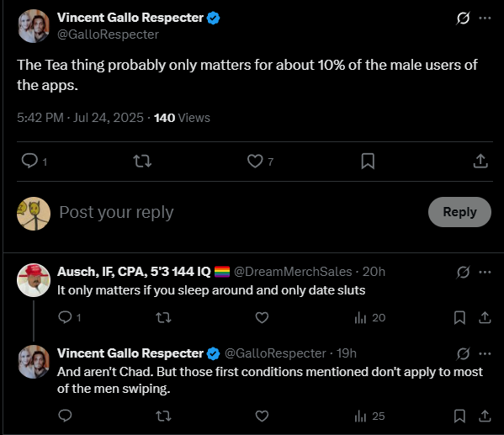The width and height of the screenshot is (504, 435).
Task: Like Ausch's reply about sleeping around
Action: click(262, 318)
